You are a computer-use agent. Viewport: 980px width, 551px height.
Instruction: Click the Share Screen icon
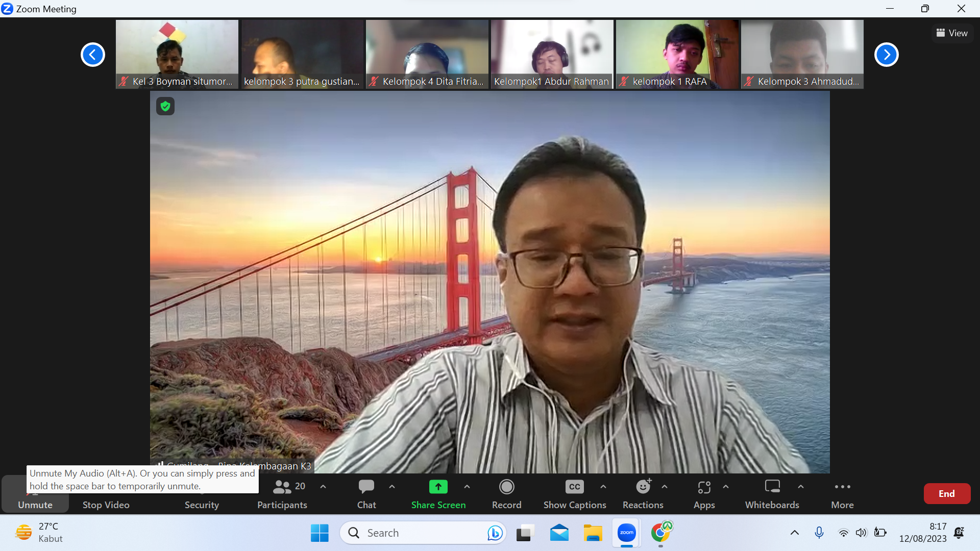[x=438, y=487]
